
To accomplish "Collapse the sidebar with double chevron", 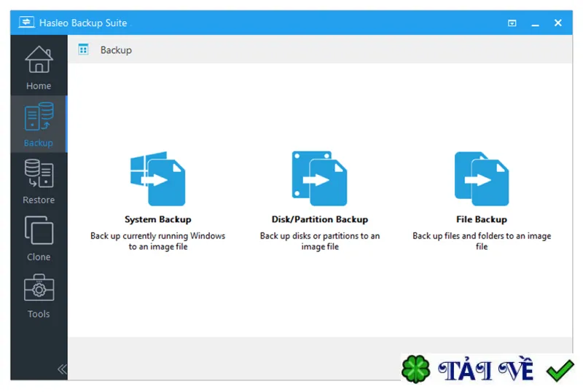I will pos(62,369).
